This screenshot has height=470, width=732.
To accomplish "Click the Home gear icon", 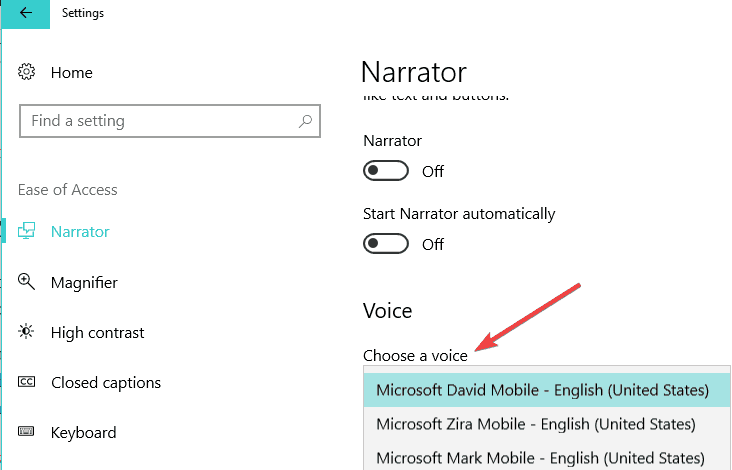I will (27, 72).
